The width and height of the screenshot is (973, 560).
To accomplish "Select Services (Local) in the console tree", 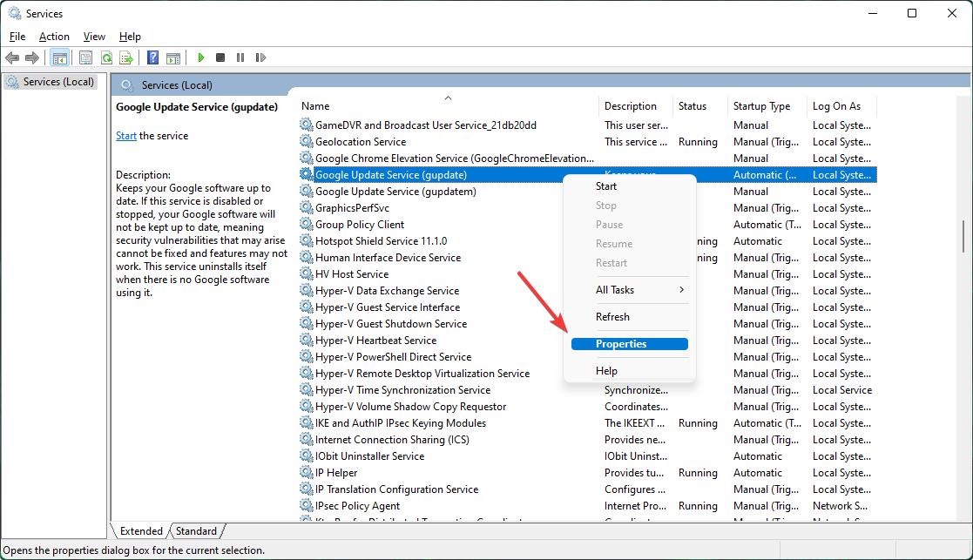I will (51, 82).
